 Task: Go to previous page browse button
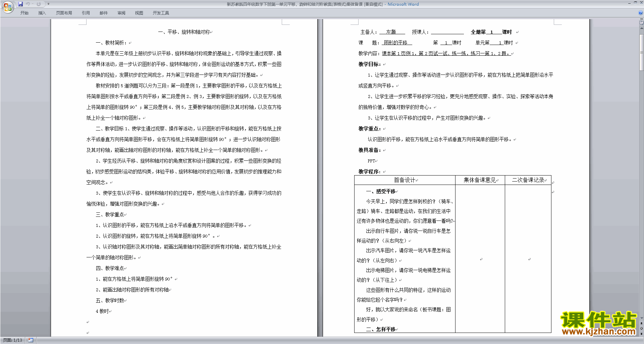641,324
